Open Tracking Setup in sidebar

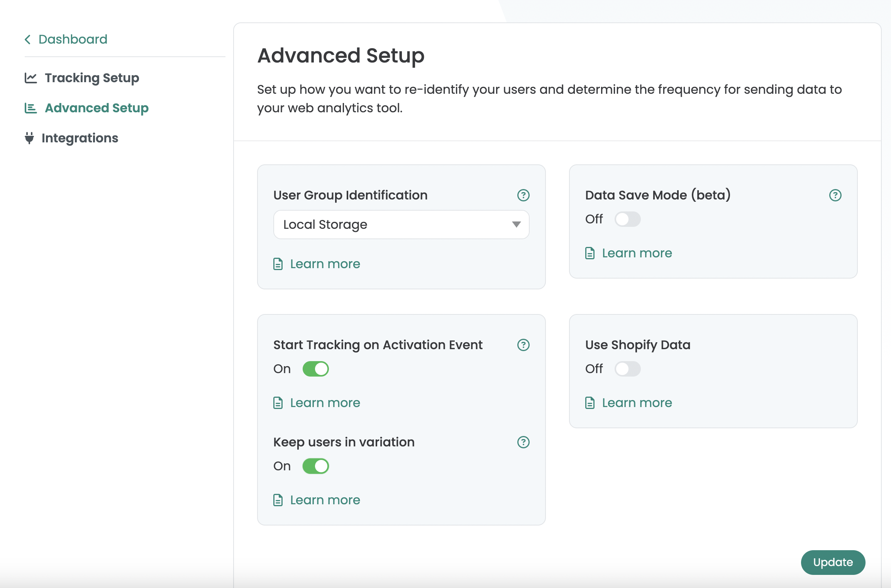pyautogui.click(x=92, y=78)
